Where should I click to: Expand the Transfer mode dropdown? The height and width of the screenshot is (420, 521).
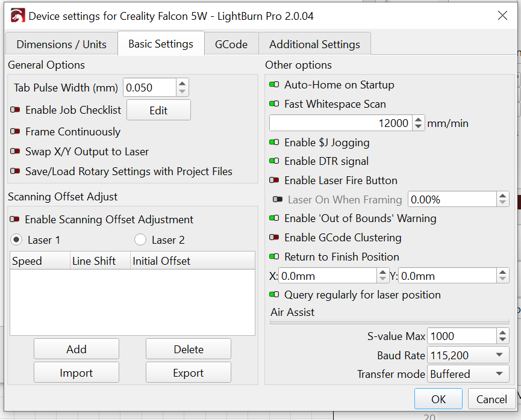(467, 374)
